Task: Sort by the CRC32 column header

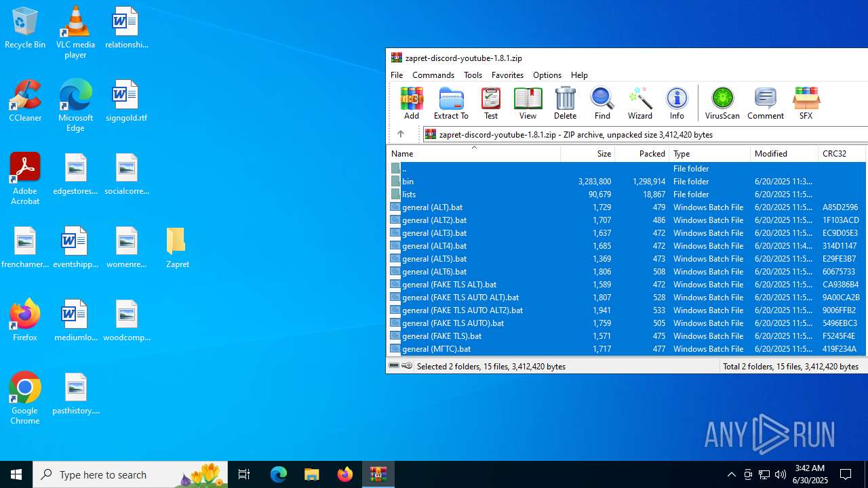Action: pyautogui.click(x=842, y=154)
